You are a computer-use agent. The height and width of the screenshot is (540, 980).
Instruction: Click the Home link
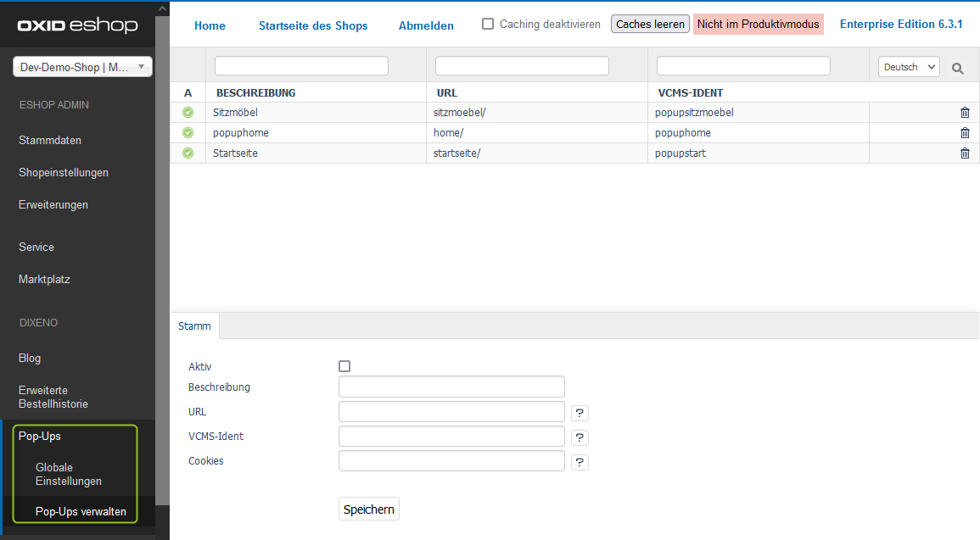tap(210, 25)
